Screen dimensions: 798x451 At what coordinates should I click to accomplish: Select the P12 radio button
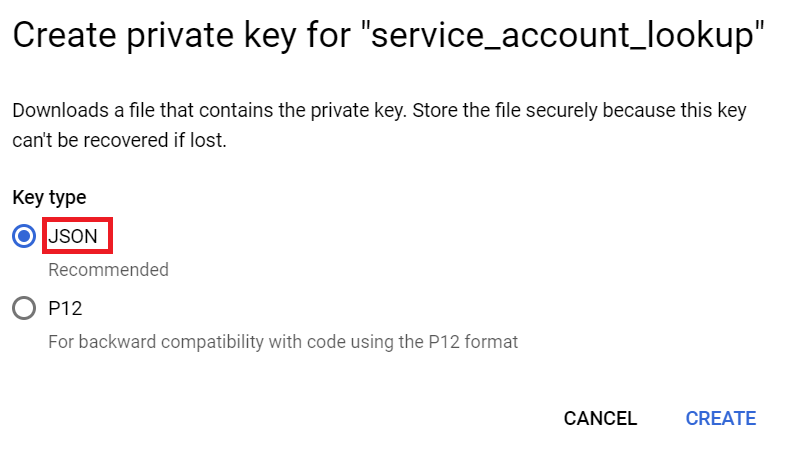(x=24, y=309)
